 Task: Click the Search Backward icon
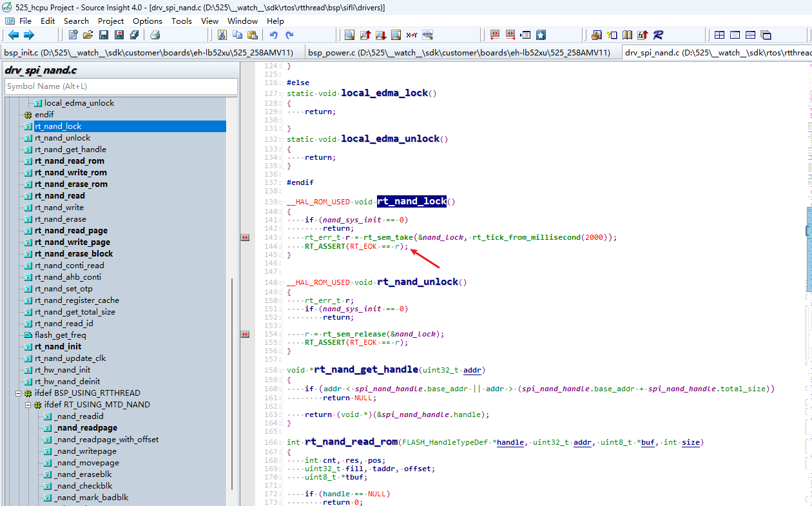(365, 35)
